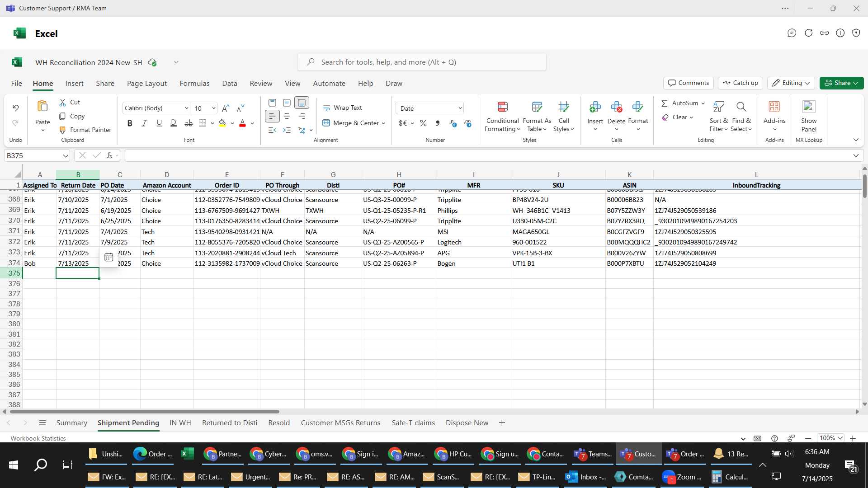The height and width of the screenshot is (488, 868).
Task: Show the MX Lookup panel
Action: pyautogui.click(x=809, y=117)
